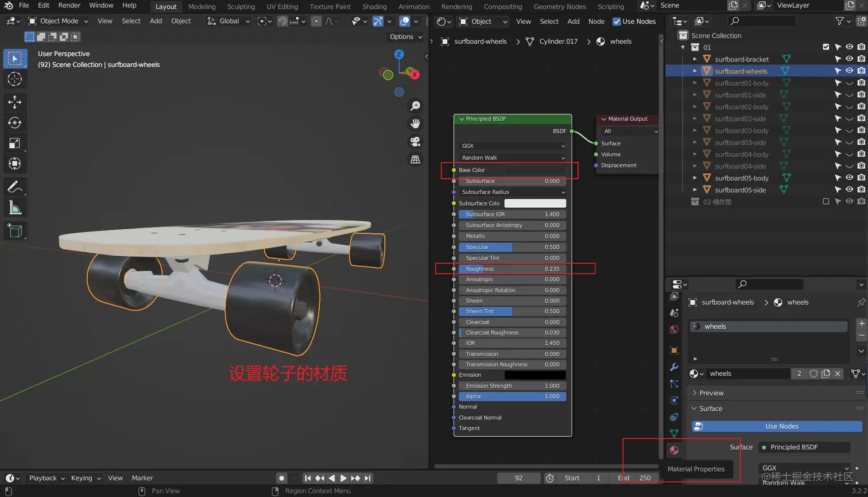Click the Blender logo menu icon
Screen dimensions: 868x497
click(x=8, y=6)
